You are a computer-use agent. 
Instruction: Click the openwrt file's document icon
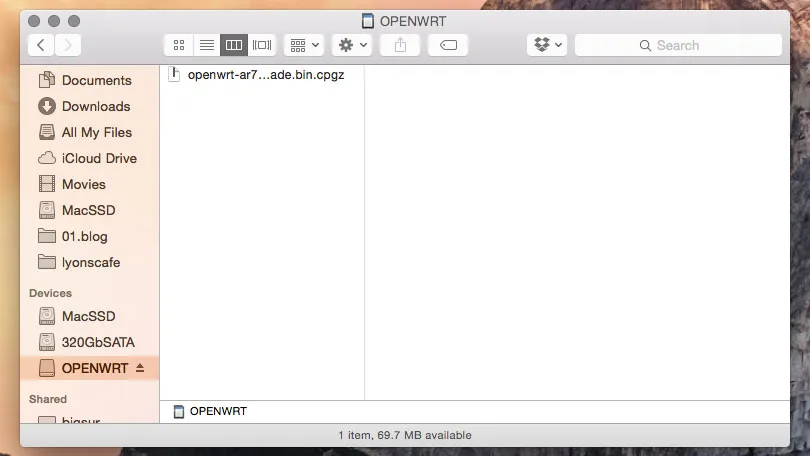tap(174, 75)
